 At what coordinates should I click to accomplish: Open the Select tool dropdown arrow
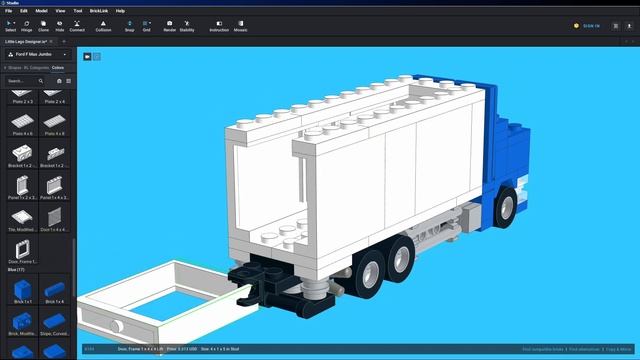click(x=14, y=23)
